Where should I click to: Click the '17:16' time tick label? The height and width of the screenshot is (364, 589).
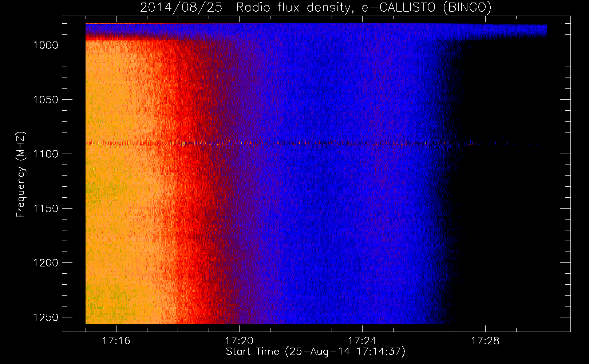pyautogui.click(x=116, y=341)
